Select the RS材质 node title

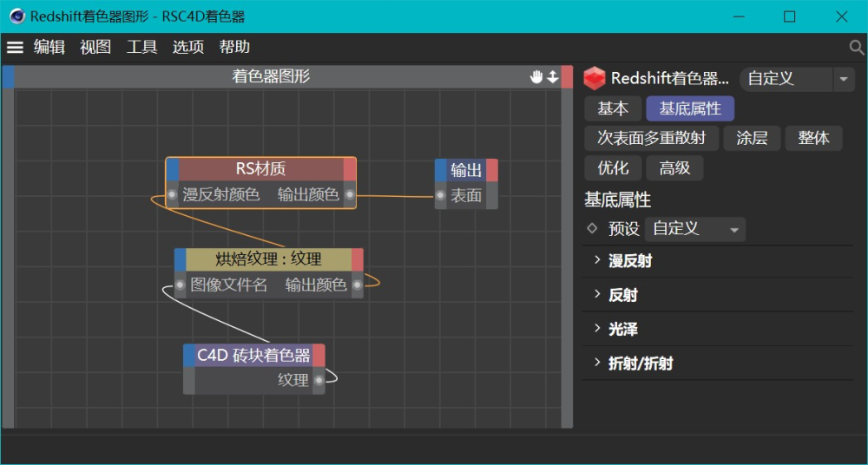pos(260,169)
